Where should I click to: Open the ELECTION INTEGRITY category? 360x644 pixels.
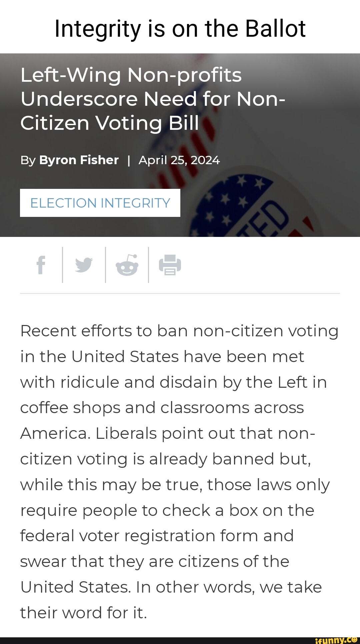tap(100, 203)
